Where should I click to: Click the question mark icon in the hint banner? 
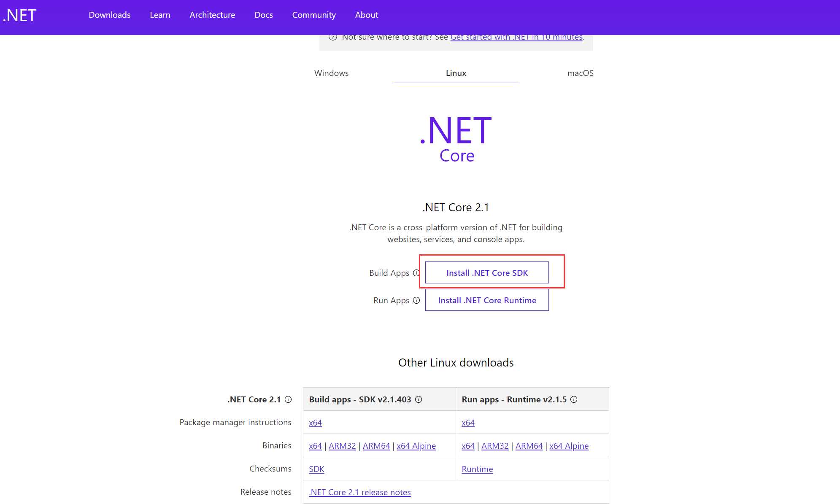pyautogui.click(x=333, y=37)
